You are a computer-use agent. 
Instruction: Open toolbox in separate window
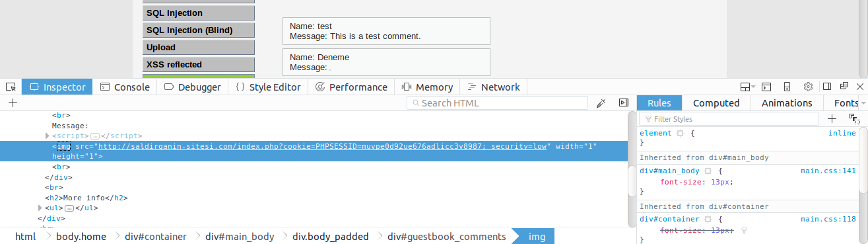[844, 87]
